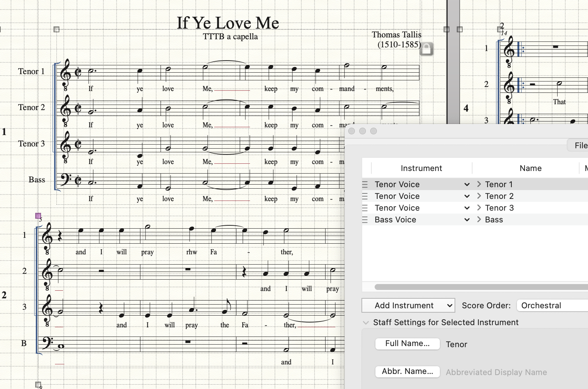Expand the Bass name row

pos(479,219)
